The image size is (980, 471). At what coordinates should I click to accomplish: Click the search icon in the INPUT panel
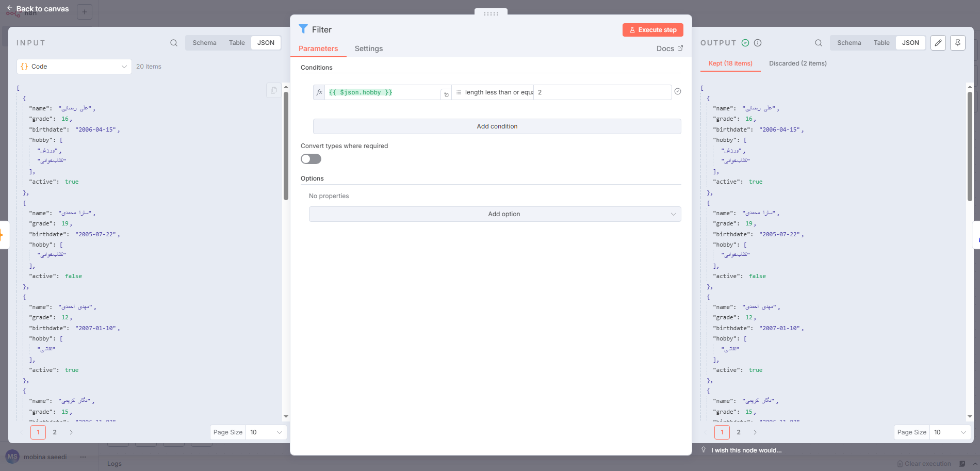(x=173, y=43)
